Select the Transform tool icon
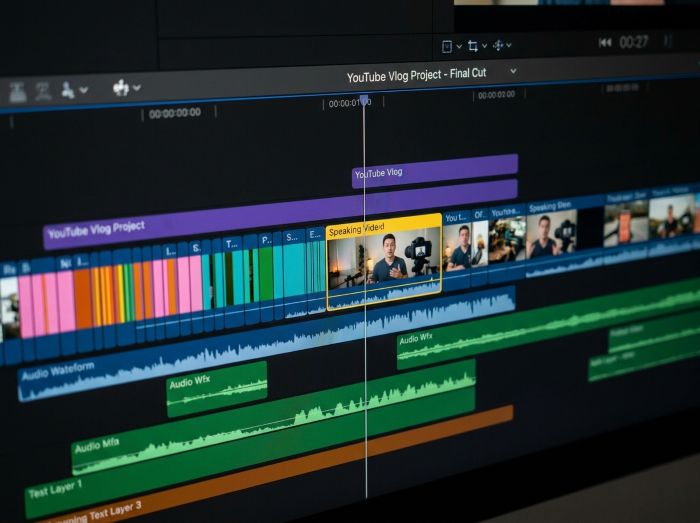The width and height of the screenshot is (700, 523). pos(498,45)
